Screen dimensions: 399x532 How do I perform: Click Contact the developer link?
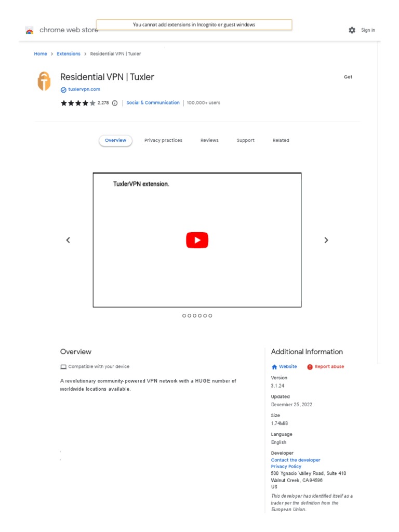(x=296, y=460)
